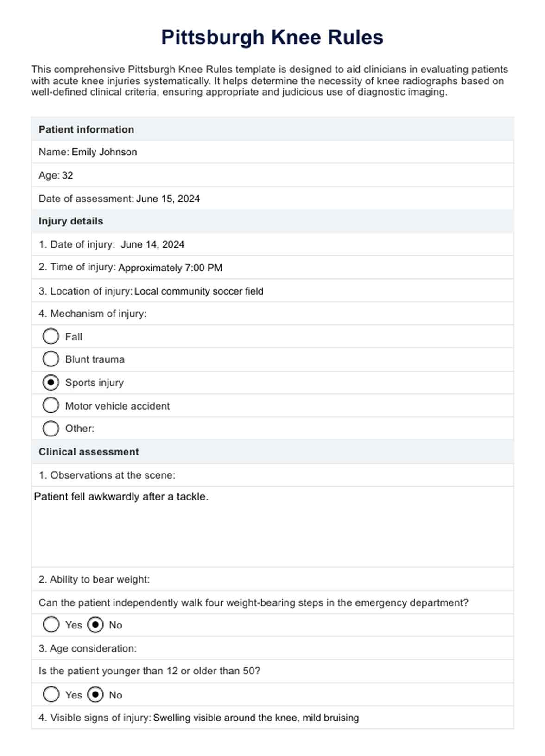Viewport: 545px width, 756px height.
Task: Click the Location of injury field
Action: 199,291
